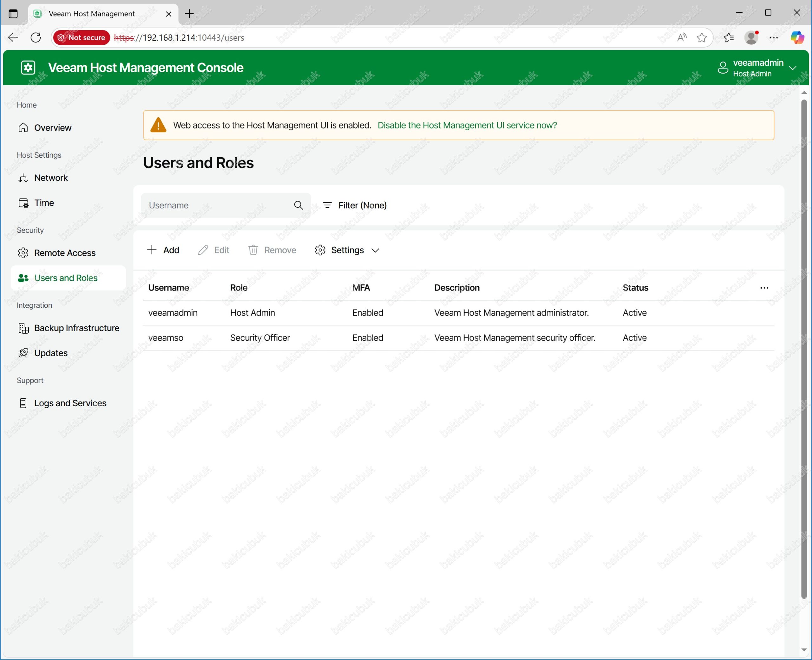Click the Security Officer role cell
Screen dimensions: 812x660
[260, 338]
